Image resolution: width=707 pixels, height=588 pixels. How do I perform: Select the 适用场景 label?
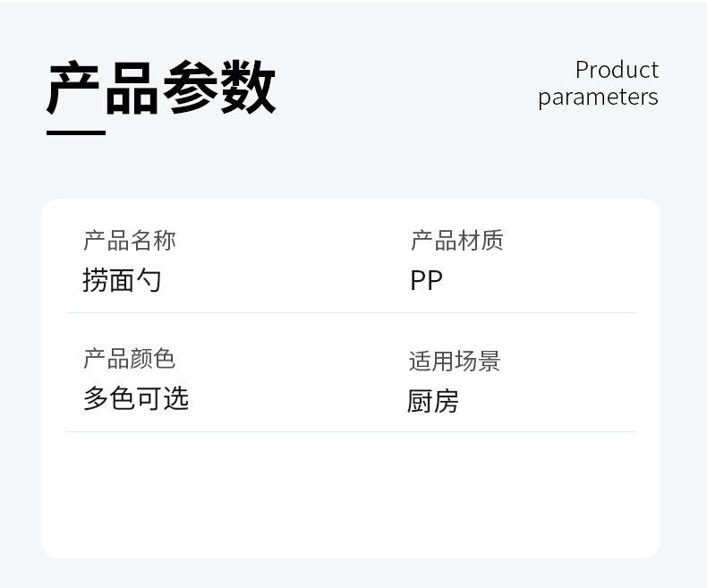[455, 362]
